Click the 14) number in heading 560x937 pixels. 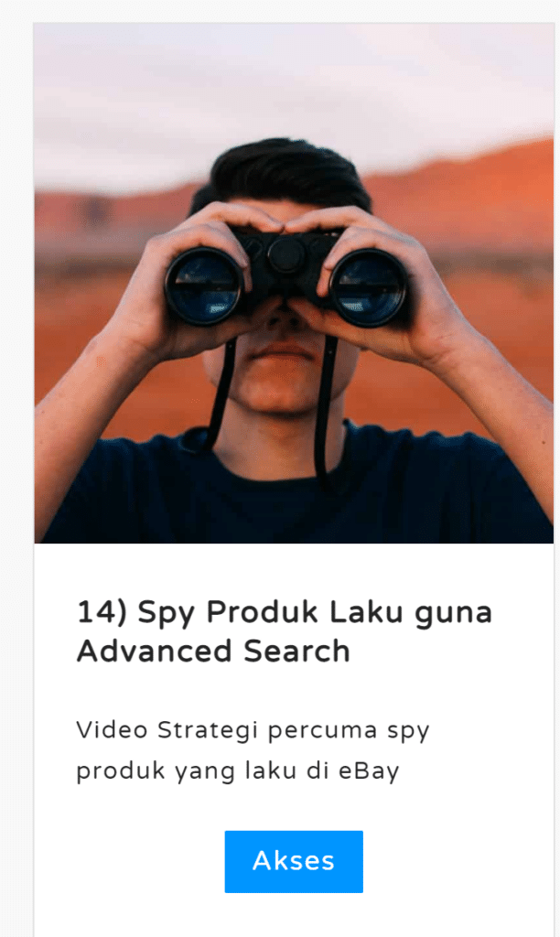tap(102, 612)
